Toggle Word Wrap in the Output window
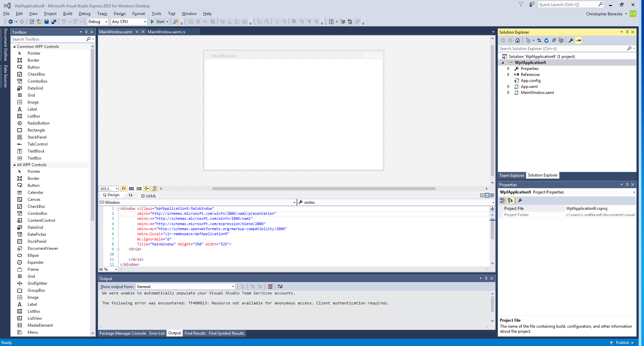This screenshot has height=346, width=644. point(280,286)
